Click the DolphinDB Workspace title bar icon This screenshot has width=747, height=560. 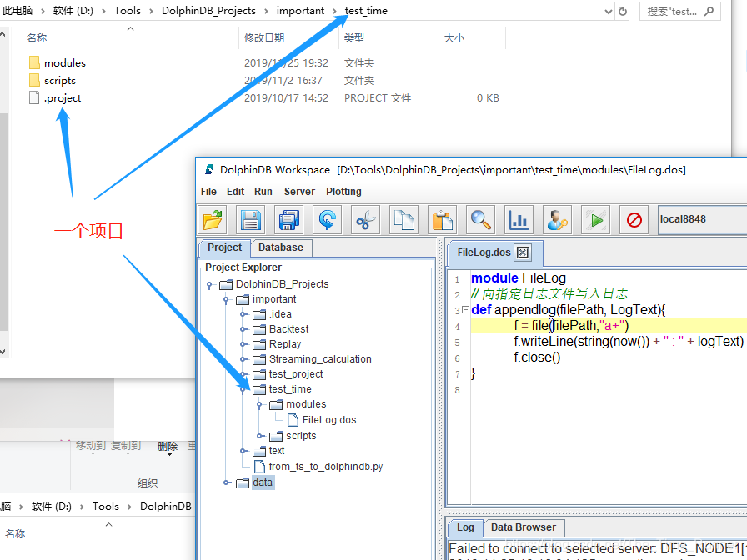coord(209,169)
